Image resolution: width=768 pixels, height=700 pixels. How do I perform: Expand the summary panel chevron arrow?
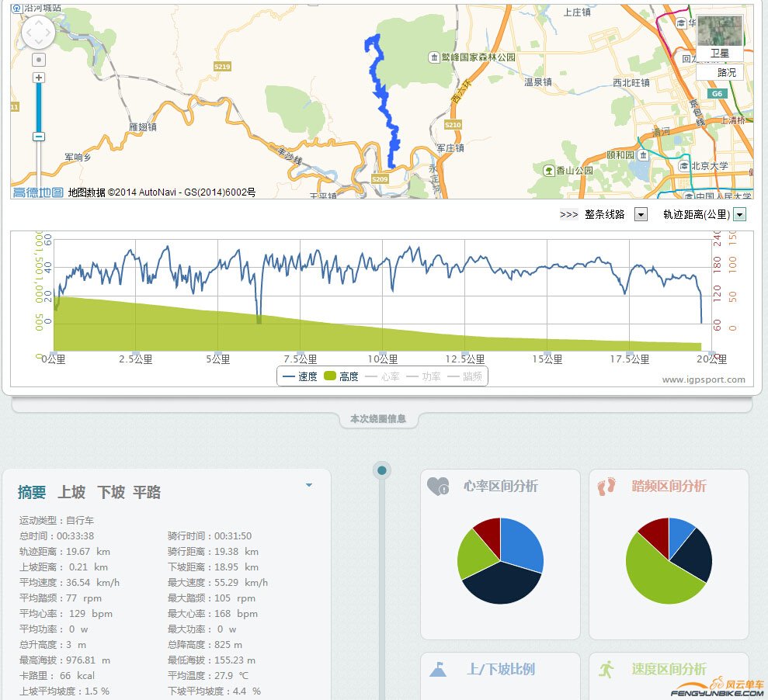pyautogui.click(x=309, y=483)
